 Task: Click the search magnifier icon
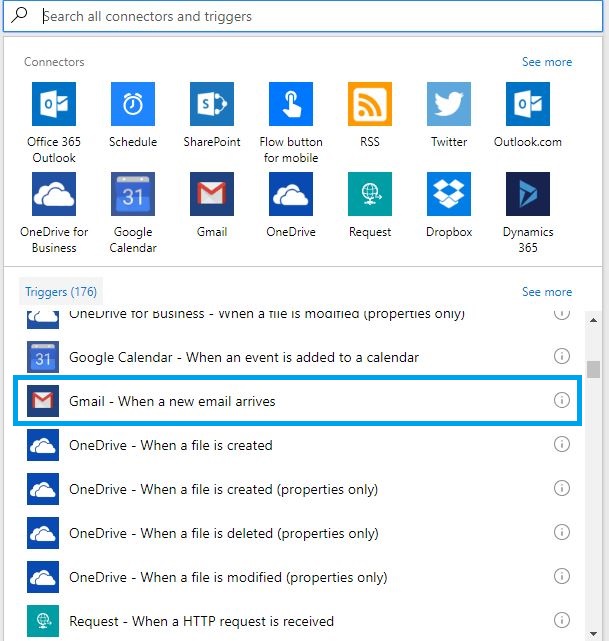point(19,16)
